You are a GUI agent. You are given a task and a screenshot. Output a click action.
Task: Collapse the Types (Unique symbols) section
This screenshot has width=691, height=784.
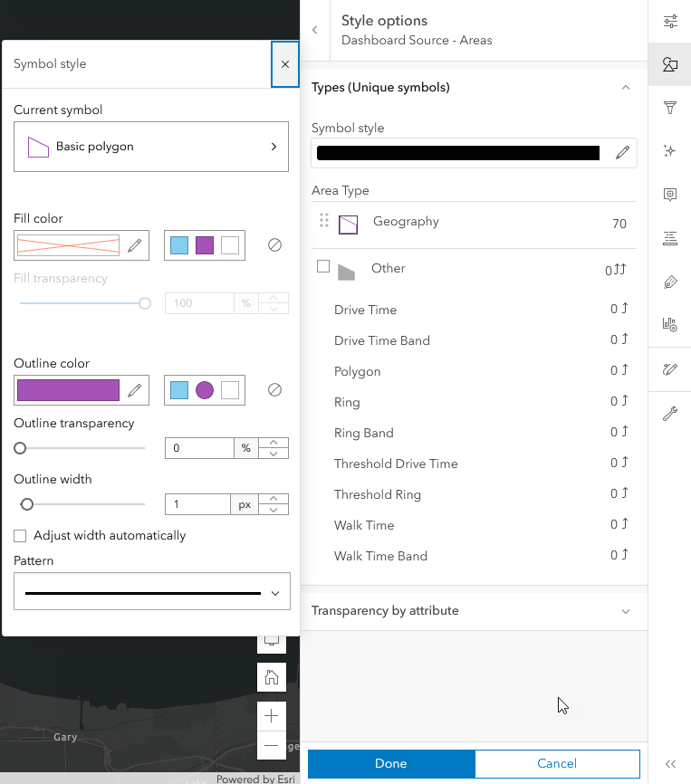(x=625, y=88)
